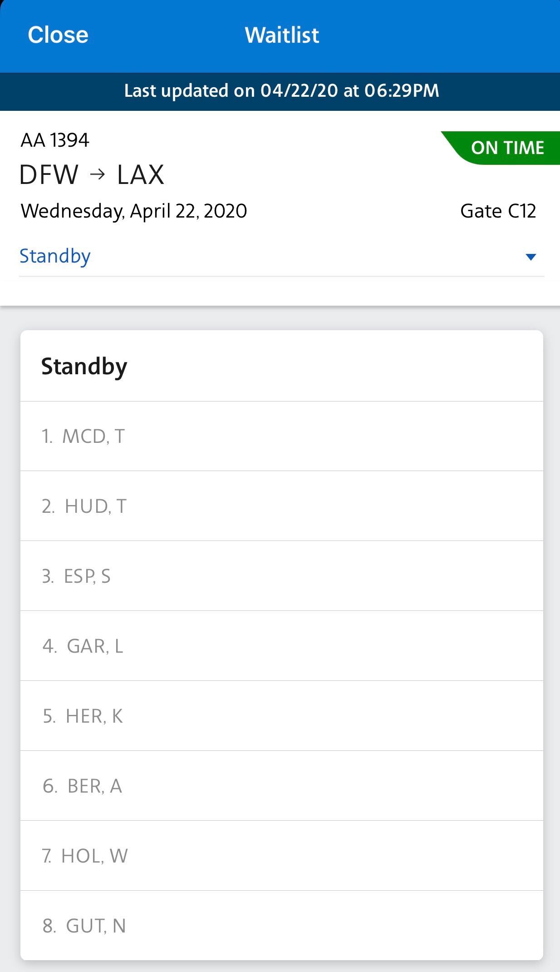Tap the Gate C12 label
Viewport: 560px width, 972px height.
(x=498, y=211)
